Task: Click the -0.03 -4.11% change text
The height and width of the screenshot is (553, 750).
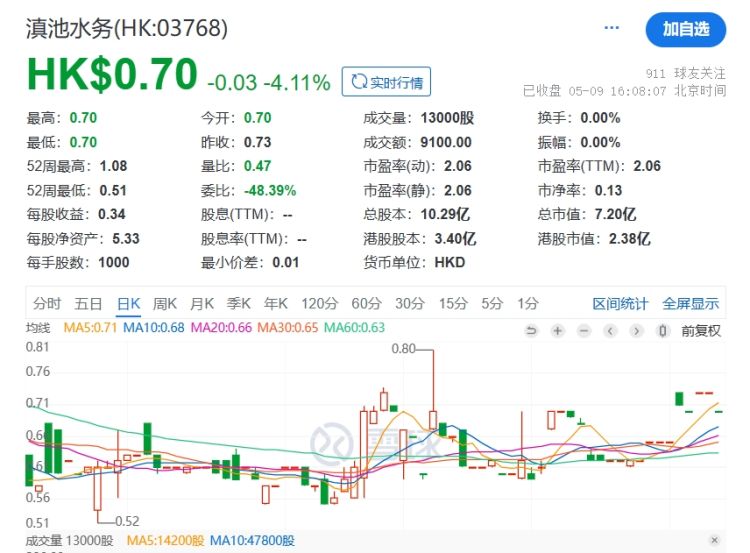Action: [269, 83]
